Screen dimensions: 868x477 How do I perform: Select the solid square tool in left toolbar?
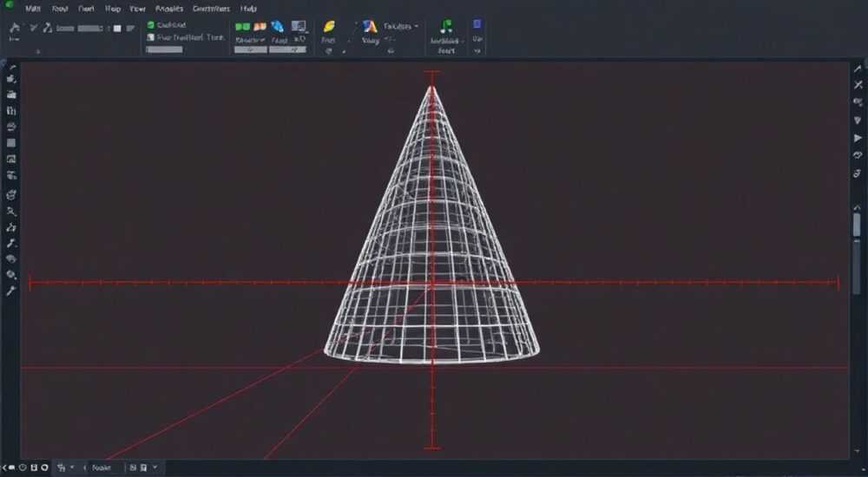click(x=11, y=143)
